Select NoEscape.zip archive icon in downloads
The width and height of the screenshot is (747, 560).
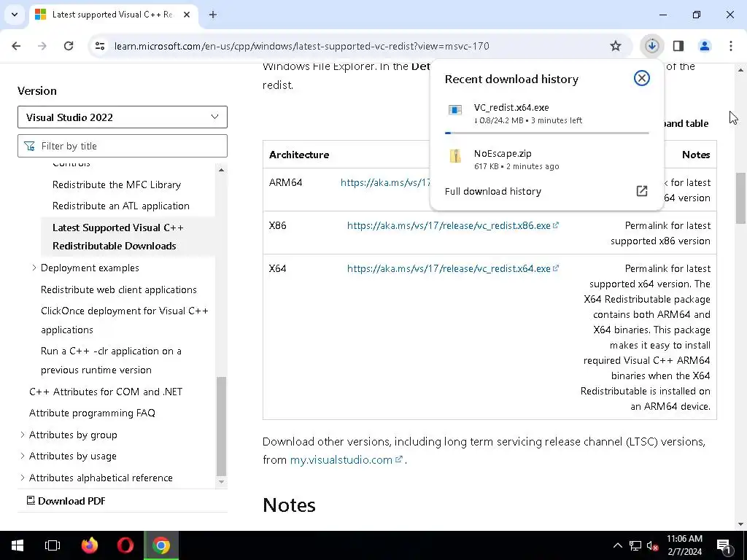click(x=455, y=156)
